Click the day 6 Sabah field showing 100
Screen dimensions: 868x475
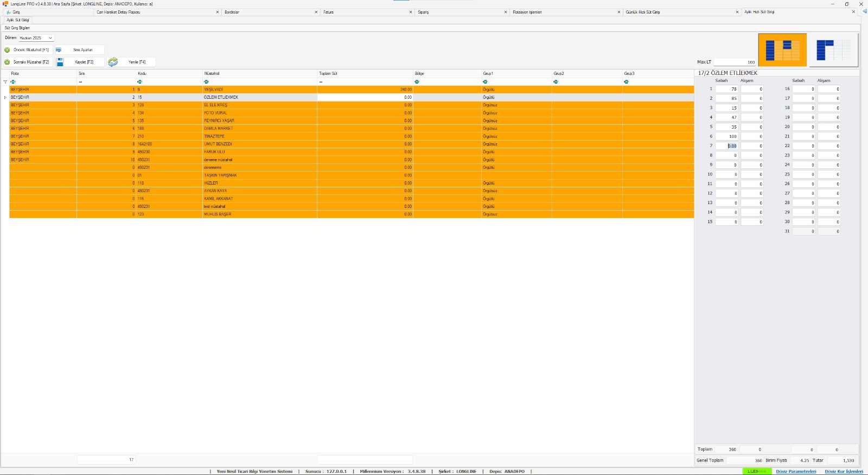(726, 136)
